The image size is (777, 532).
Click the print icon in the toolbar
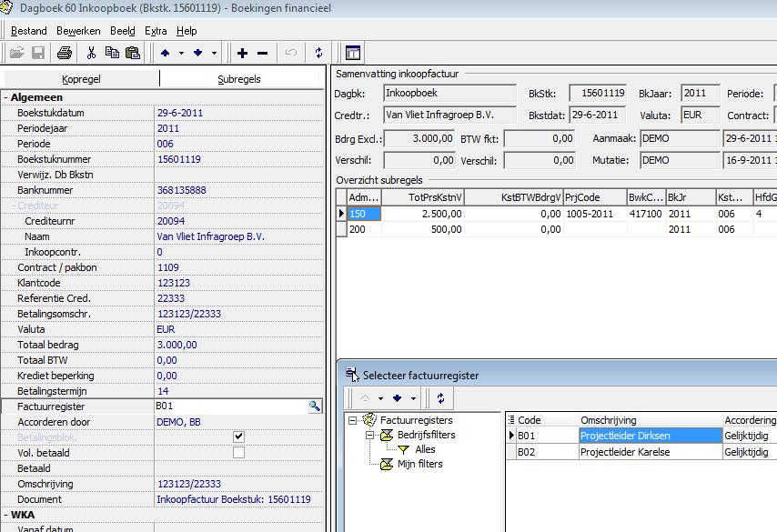[65, 53]
